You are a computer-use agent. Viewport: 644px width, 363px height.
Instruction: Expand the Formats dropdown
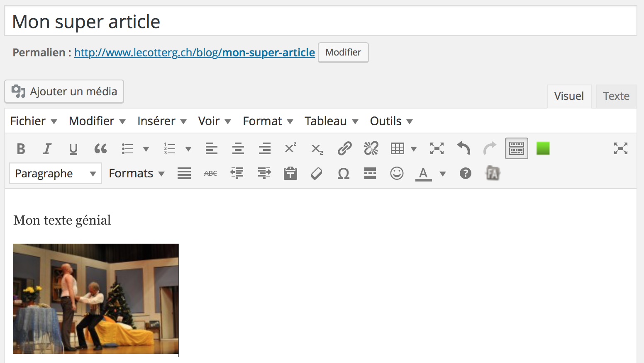pos(137,173)
